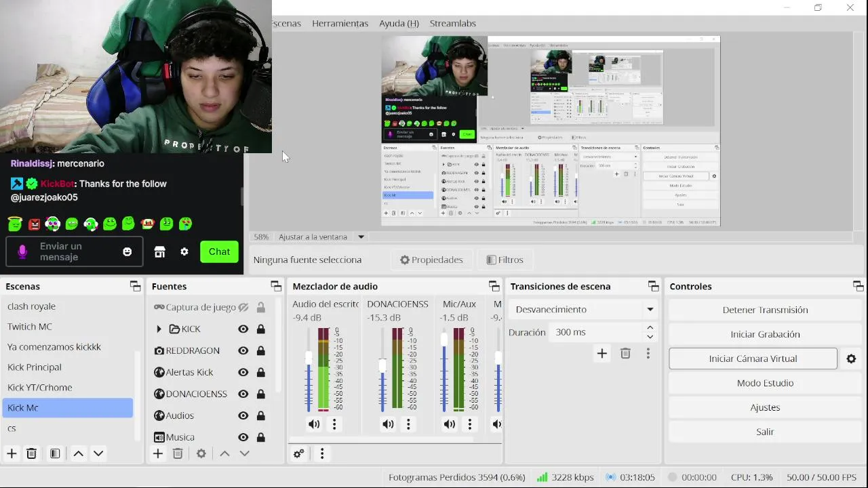Open scene filters icon in Escenas toolbar

[55, 453]
